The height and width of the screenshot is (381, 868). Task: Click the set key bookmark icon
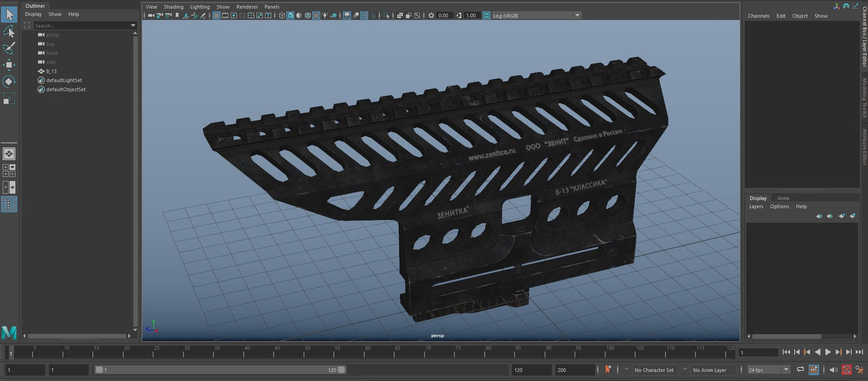click(609, 370)
